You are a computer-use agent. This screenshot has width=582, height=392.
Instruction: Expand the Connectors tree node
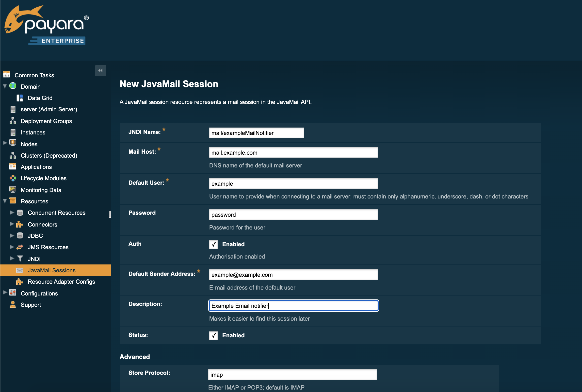click(12, 224)
